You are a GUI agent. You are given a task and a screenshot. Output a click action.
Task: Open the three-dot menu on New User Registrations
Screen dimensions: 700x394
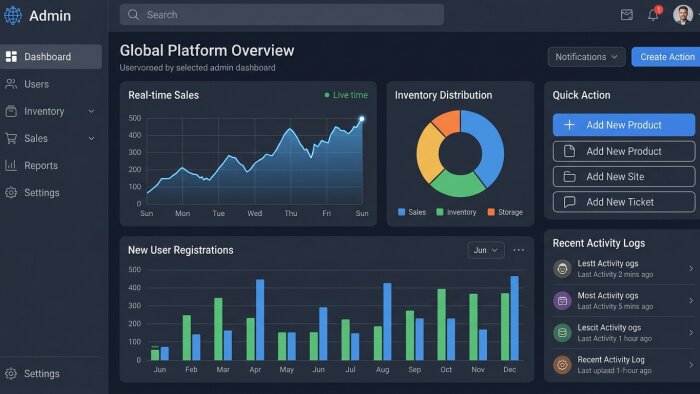(519, 250)
